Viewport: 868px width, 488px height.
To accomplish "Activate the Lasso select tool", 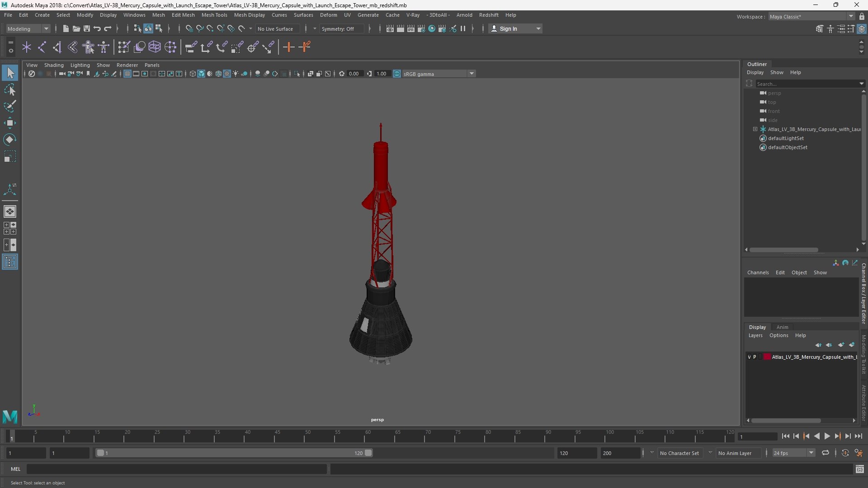I will [10, 89].
